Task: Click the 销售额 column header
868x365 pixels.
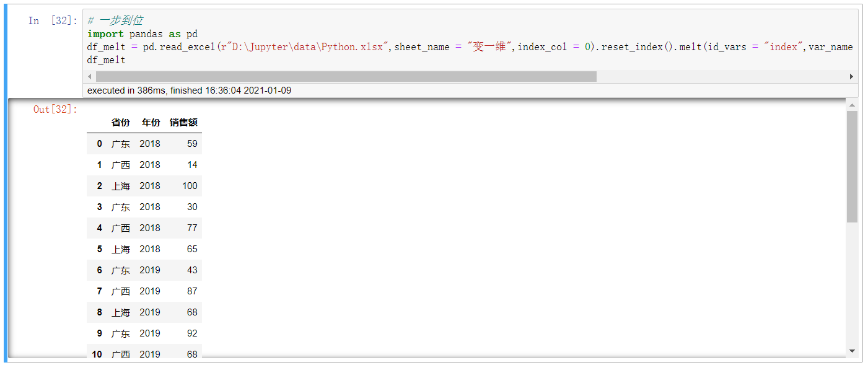Action: click(183, 123)
